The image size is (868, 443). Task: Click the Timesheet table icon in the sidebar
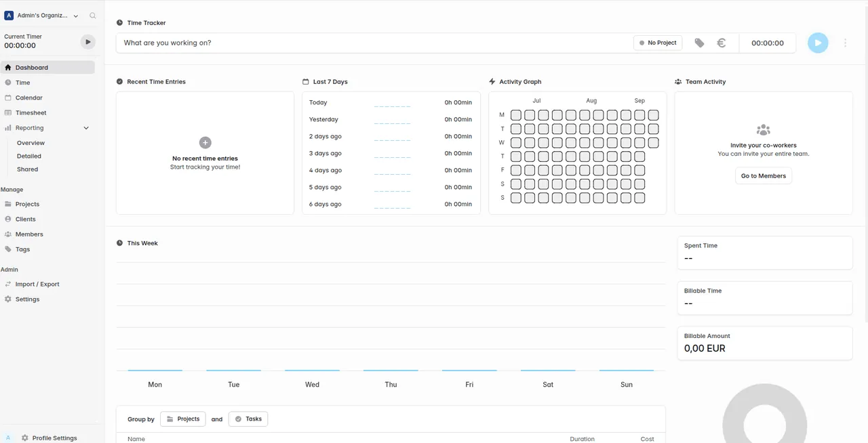(x=8, y=112)
